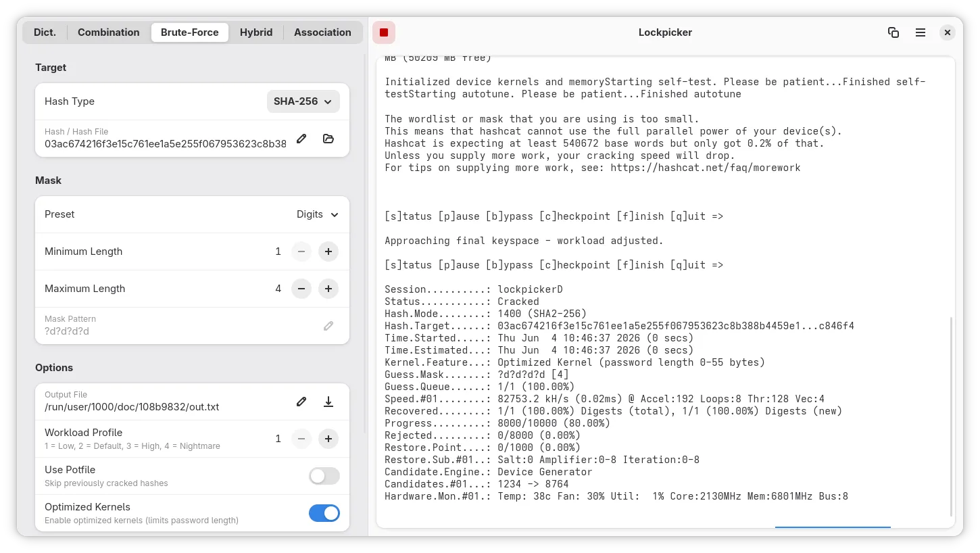Click the 'Restore.Point....: 0/1000' line
Viewport: 980px width, 553px height.
click(x=483, y=448)
